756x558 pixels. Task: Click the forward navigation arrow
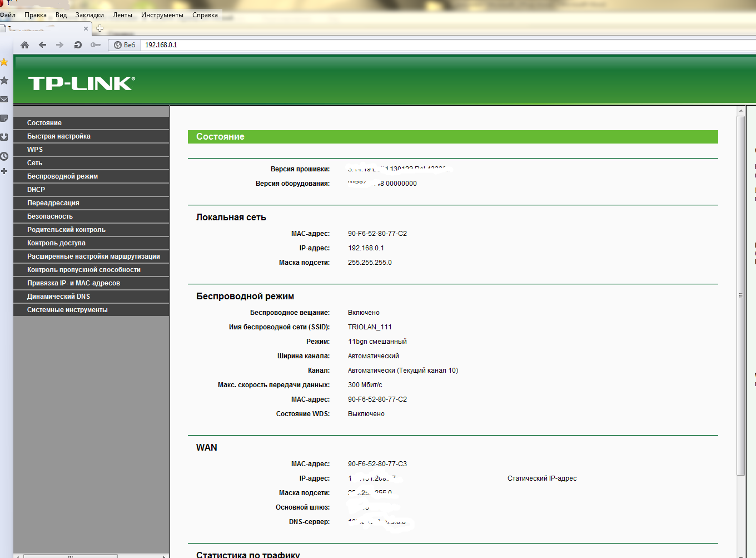[x=59, y=45]
